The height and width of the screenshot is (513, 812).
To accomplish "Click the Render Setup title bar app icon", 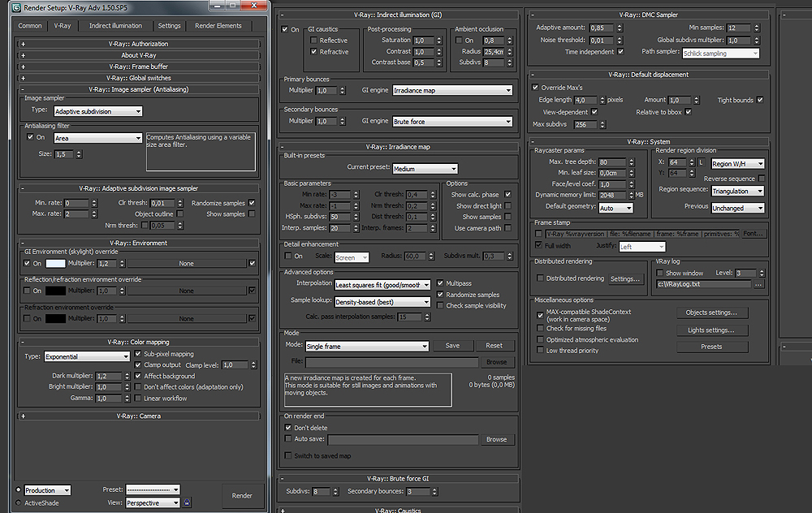I will [16, 8].
